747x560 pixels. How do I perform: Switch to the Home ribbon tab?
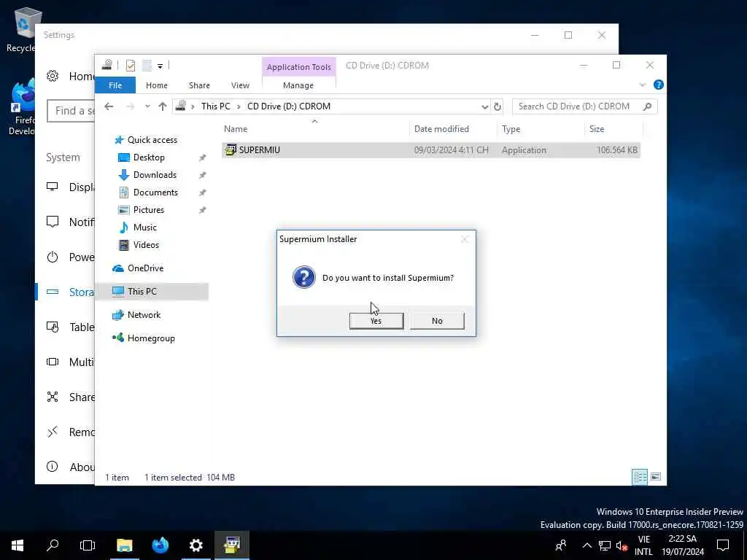coord(157,85)
